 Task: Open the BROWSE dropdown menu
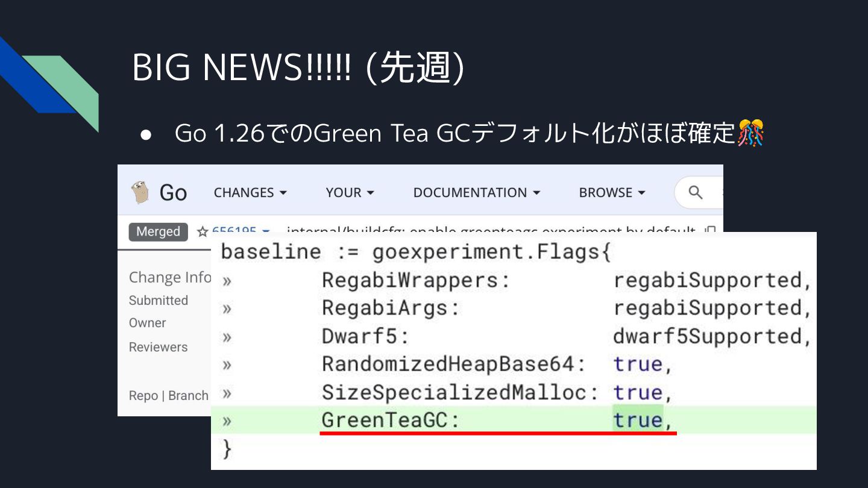pos(612,193)
